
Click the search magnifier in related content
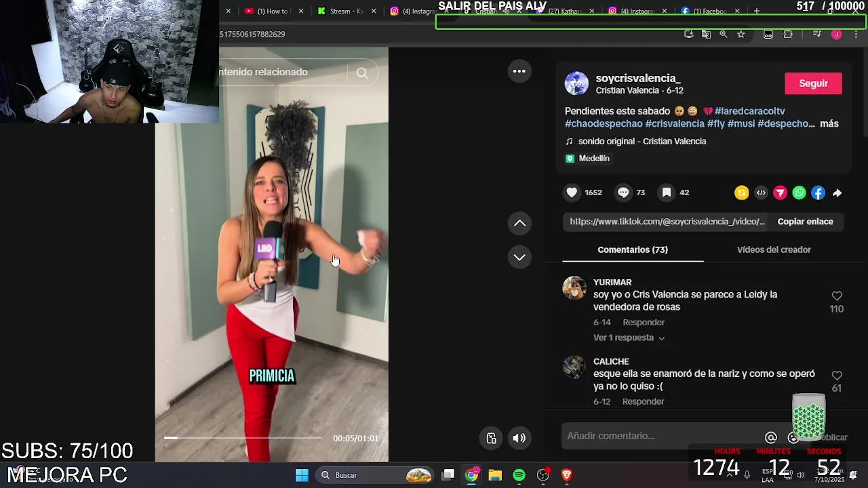(362, 73)
